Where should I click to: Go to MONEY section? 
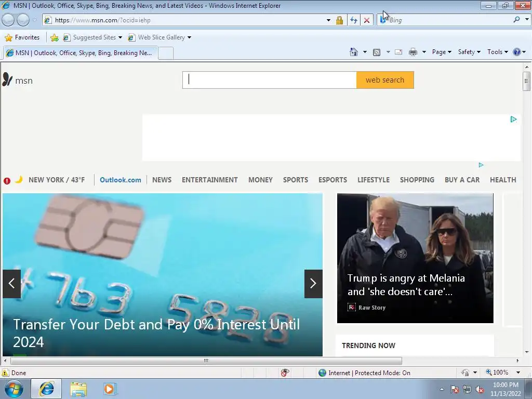tap(261, 180)
